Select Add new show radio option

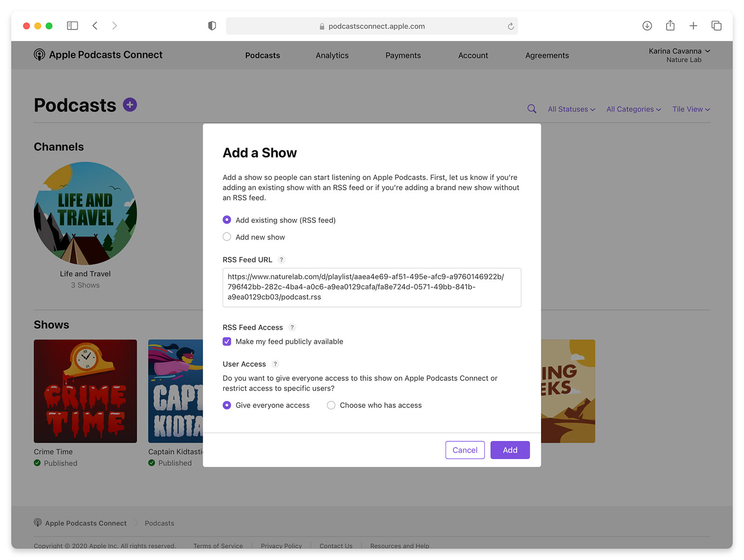(x=227, y=237)
